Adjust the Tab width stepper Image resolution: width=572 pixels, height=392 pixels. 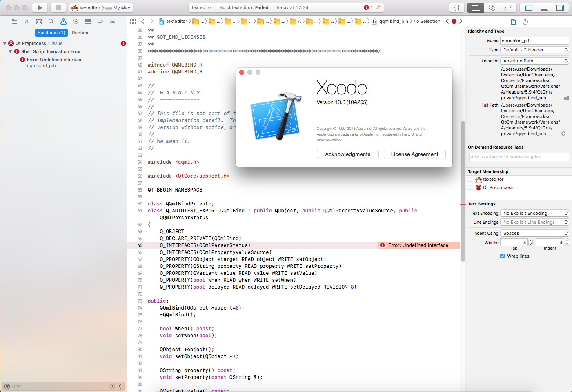click(x=530, y=243)
